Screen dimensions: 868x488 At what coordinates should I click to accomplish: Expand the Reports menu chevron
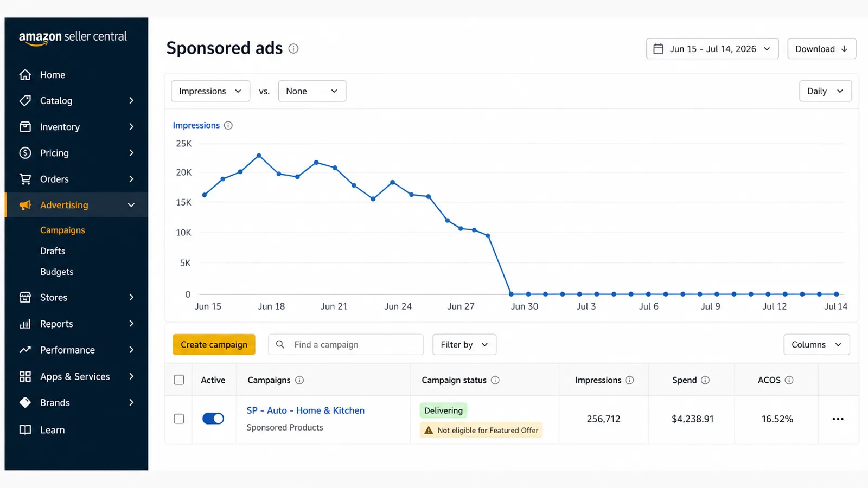tap(131, 324)
